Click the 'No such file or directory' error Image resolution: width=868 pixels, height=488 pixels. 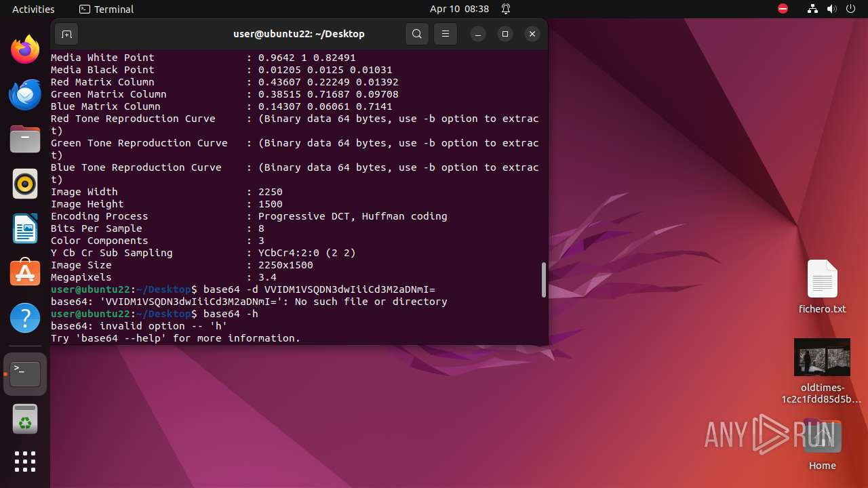click(x=371, y=302)
